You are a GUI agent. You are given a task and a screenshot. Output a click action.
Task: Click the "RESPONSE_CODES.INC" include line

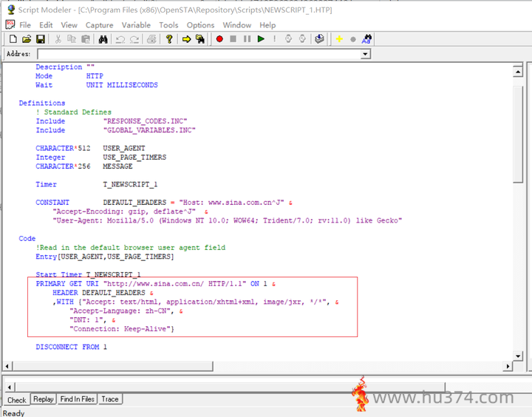[112, 121]
